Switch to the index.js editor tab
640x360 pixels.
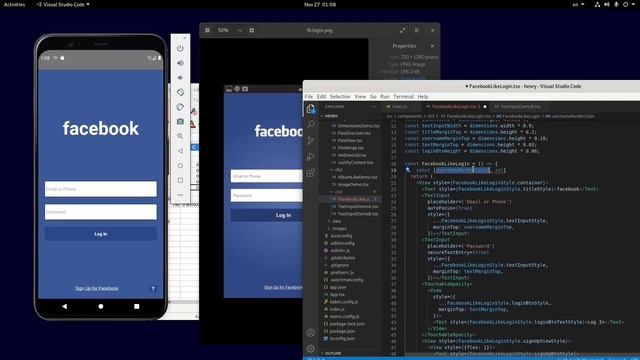[399, 107]
